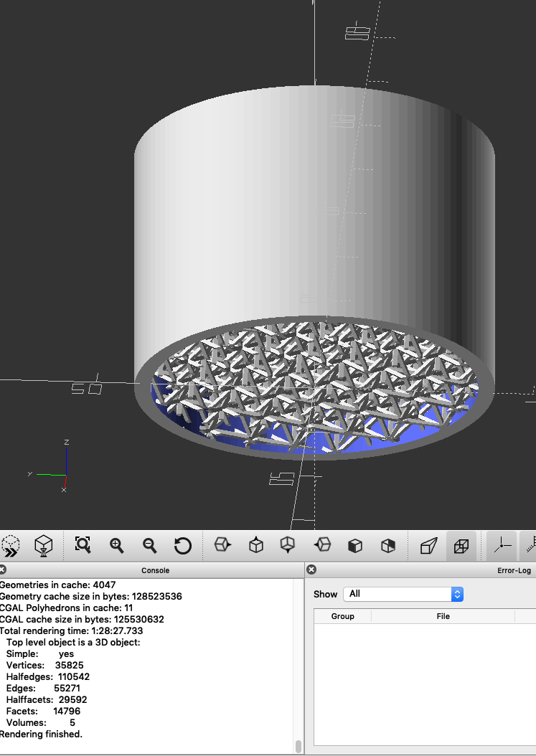This screenshot has width=536, height=756.
Task: Close the Console panel
Action: 4,570
